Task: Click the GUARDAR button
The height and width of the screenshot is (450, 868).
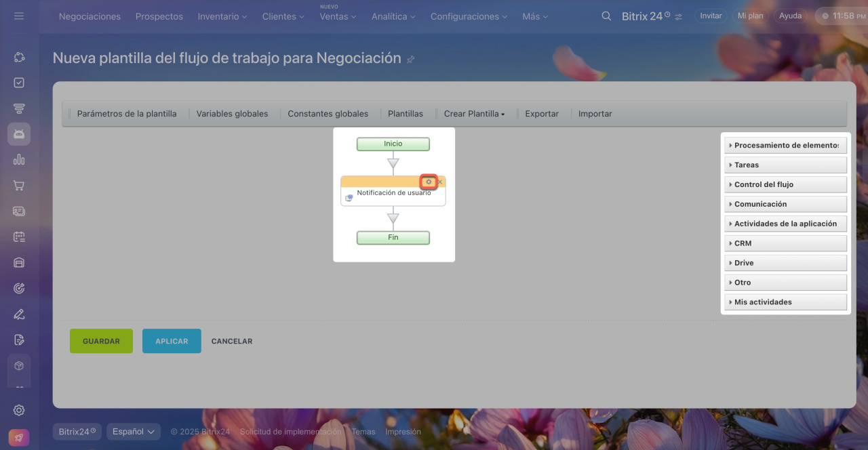Action: 101,341
